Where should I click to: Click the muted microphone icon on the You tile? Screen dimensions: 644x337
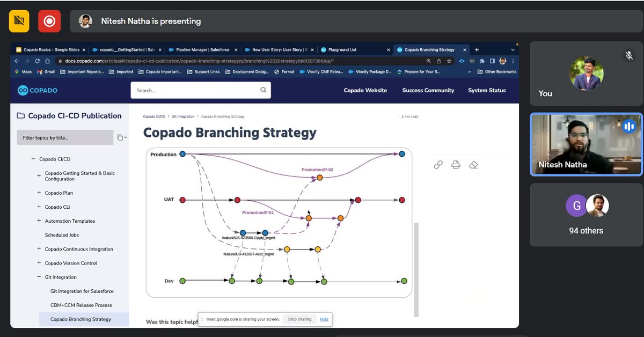pyautogui.click(x=629, y=55)
